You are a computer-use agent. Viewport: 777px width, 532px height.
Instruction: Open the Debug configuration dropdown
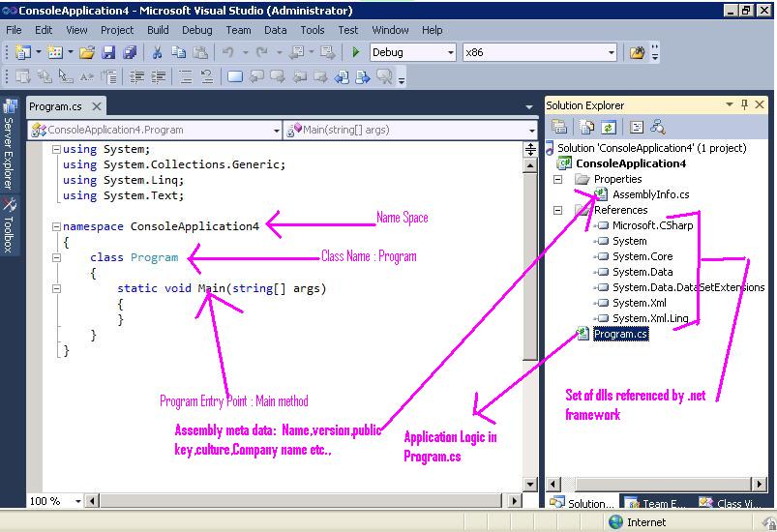point(451,52)
